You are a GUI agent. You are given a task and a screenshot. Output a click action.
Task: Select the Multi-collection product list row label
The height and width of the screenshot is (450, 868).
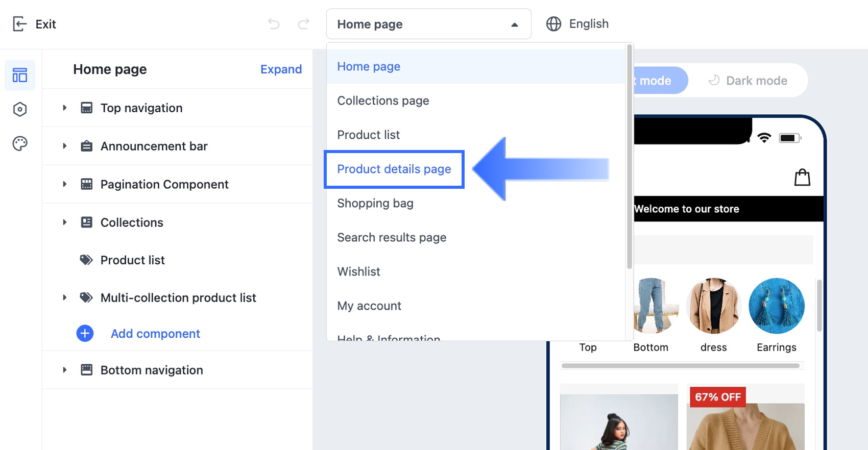tap(178, 297)
